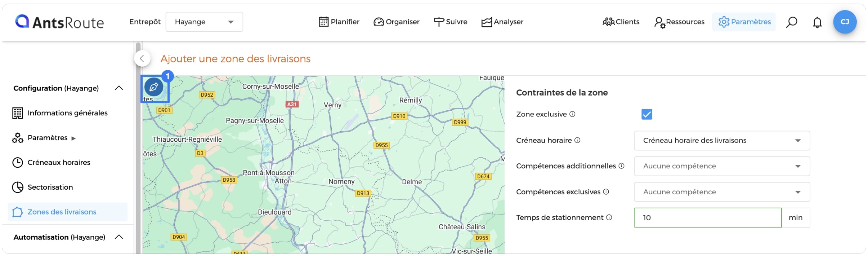Viewport: 868px width, 256px height.
Task: Click the Organiser gauge icon
Action: pos(379,22)
